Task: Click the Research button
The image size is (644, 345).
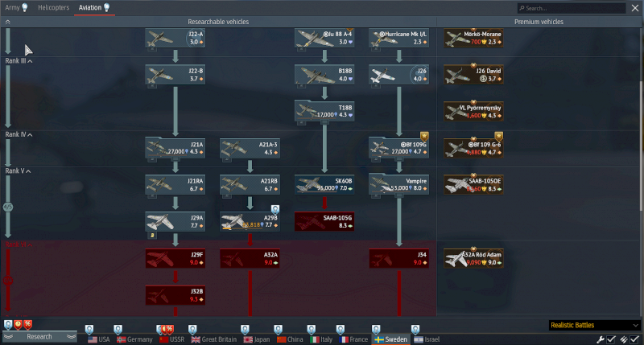Action: tap(39, 337)
